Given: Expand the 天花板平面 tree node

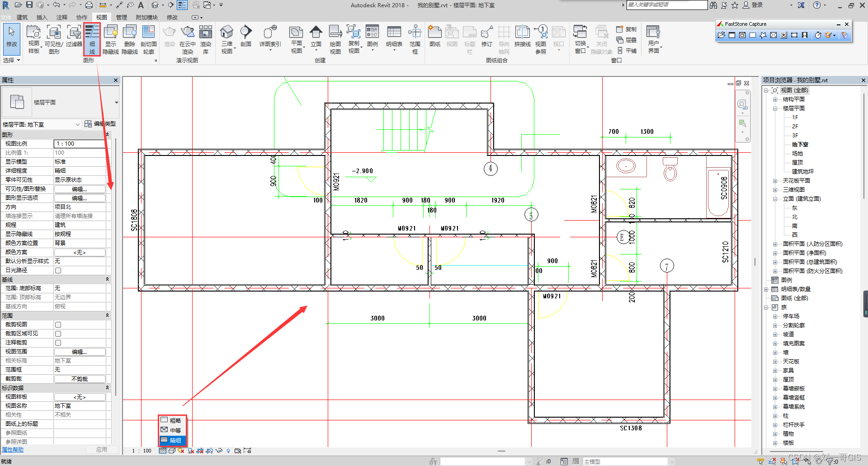Looking at the screenshot, I should [775, 181].
